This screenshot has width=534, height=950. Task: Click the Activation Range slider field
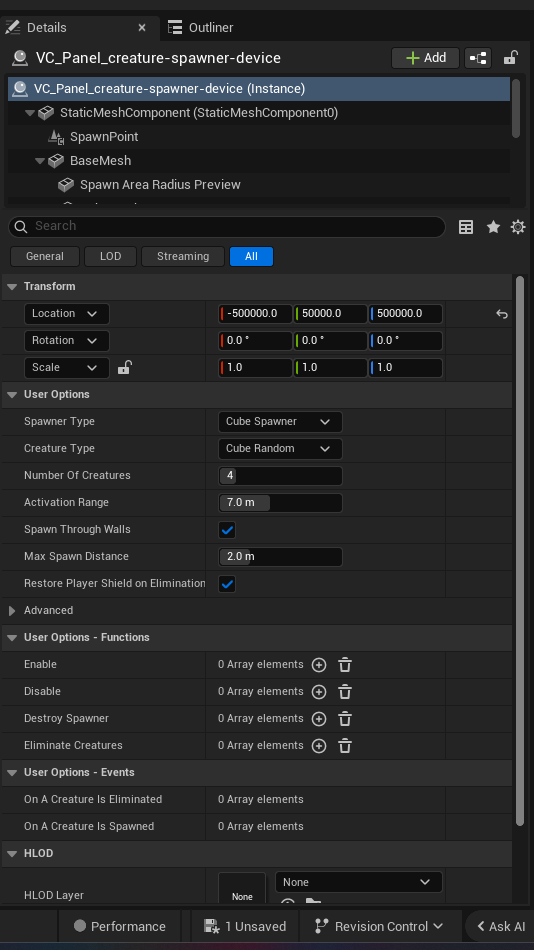click(280, 503)
